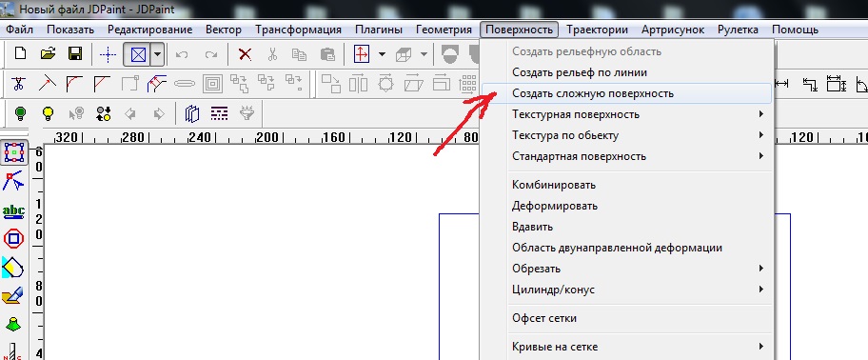Open the Редактирование menu
Screen dimensions: 868x360
tap(150, 30)
